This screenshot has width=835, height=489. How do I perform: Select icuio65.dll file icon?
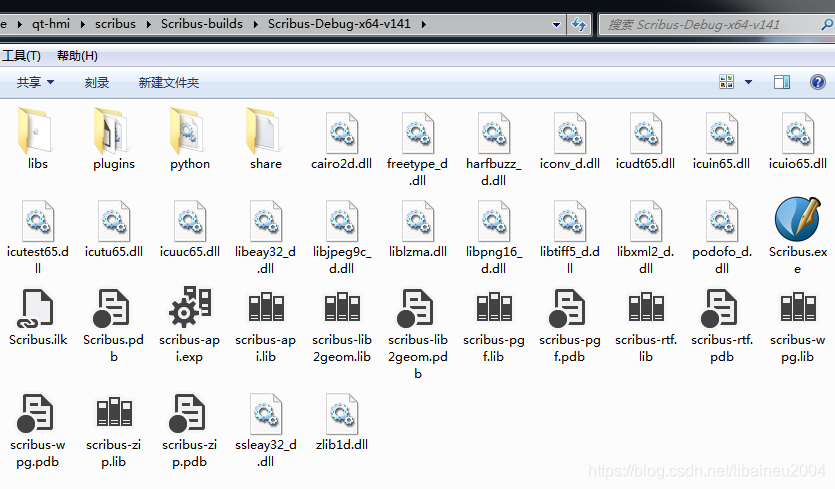[x=798, y=133]
